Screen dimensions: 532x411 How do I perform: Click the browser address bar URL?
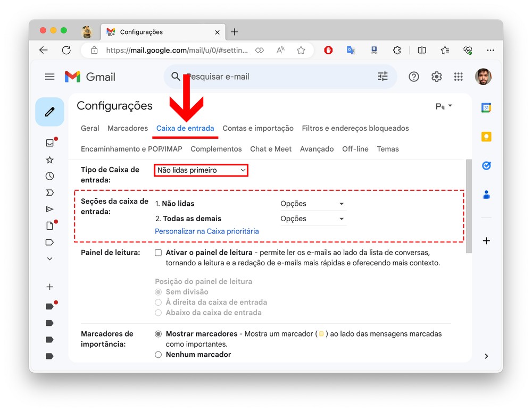click(177, 50)
